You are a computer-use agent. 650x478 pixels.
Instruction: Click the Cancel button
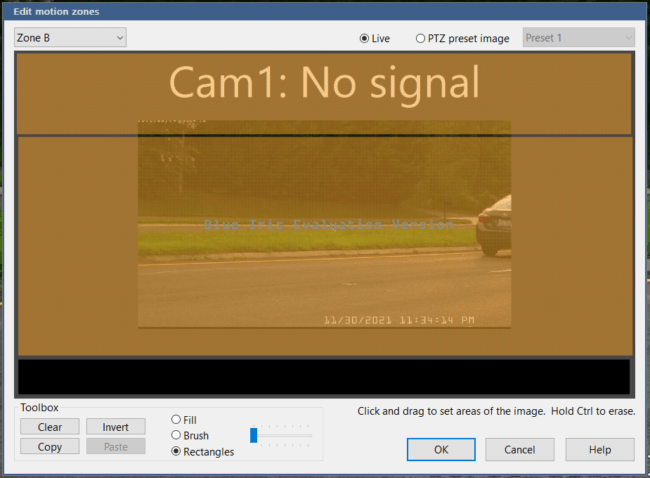(519, 449)
